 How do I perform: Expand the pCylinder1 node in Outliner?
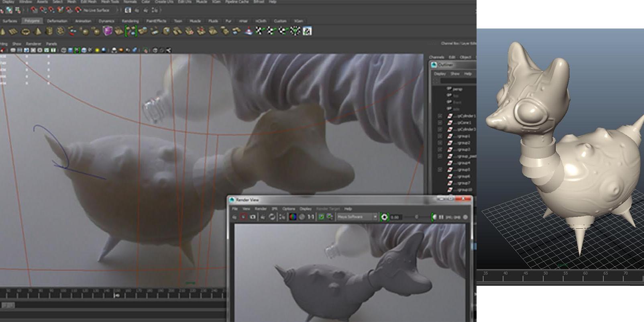(440, 116)
